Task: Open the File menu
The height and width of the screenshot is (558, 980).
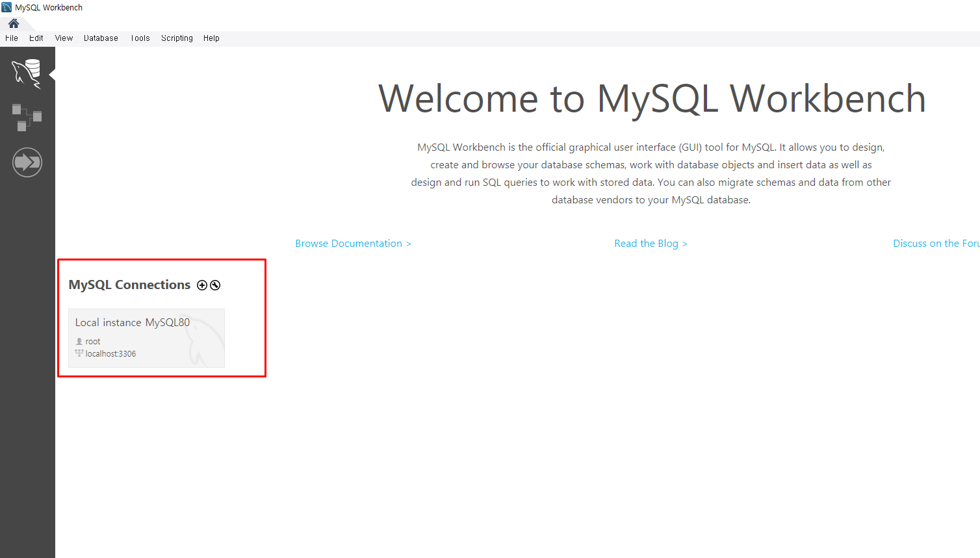Action: pyautogui.click(x=12, y=38)
